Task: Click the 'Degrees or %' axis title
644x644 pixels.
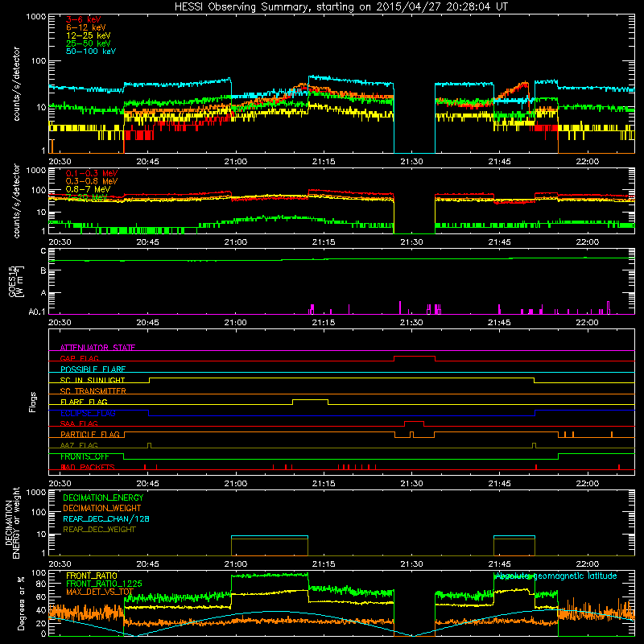Action: click(x=21, y=603)
